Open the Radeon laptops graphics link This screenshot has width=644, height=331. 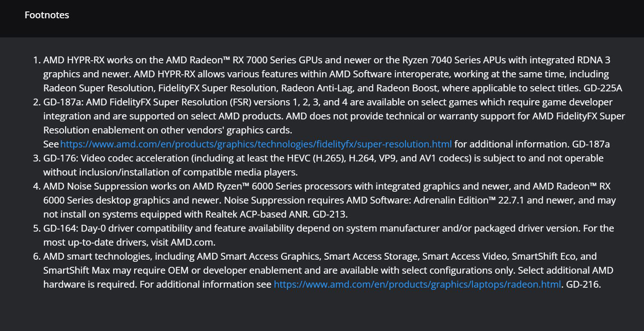tap(417, 284)
